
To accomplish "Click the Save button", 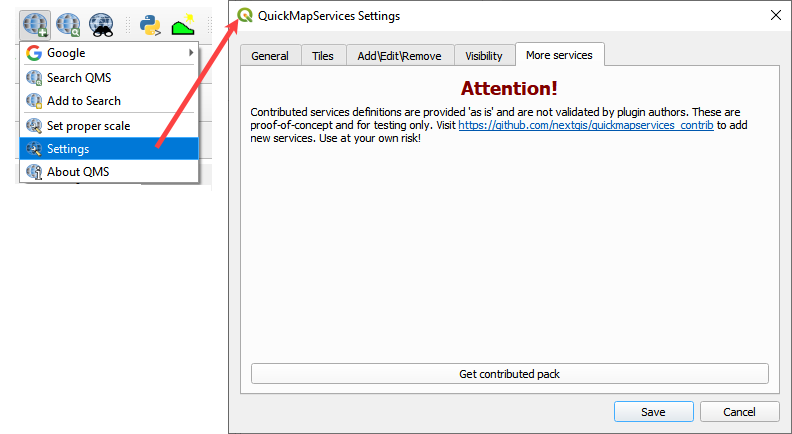I will 653,412.
